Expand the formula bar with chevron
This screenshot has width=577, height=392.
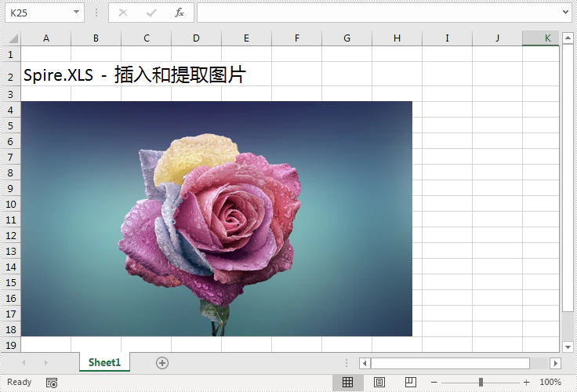tap(565, 12)
